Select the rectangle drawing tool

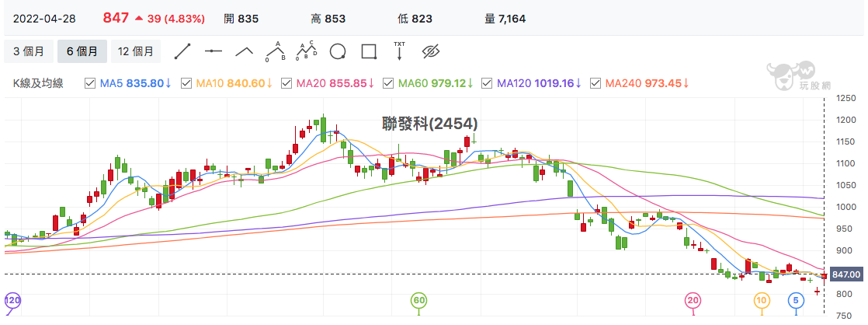click(369, 51)
